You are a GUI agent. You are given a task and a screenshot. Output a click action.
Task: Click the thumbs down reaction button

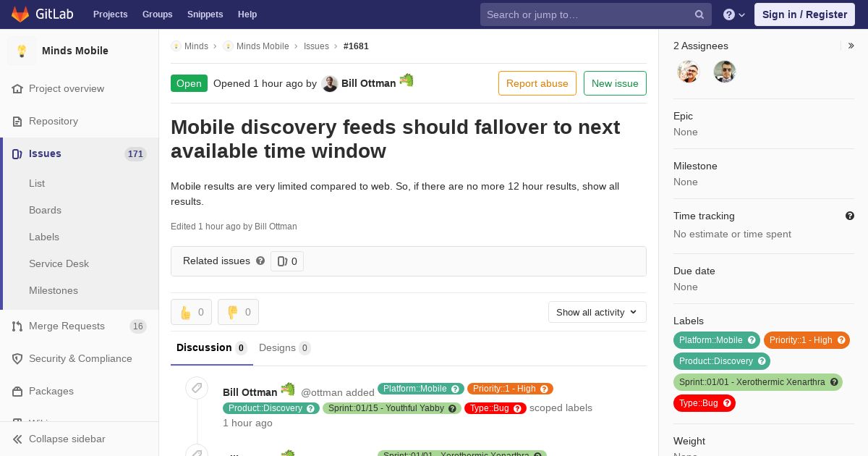238,312
